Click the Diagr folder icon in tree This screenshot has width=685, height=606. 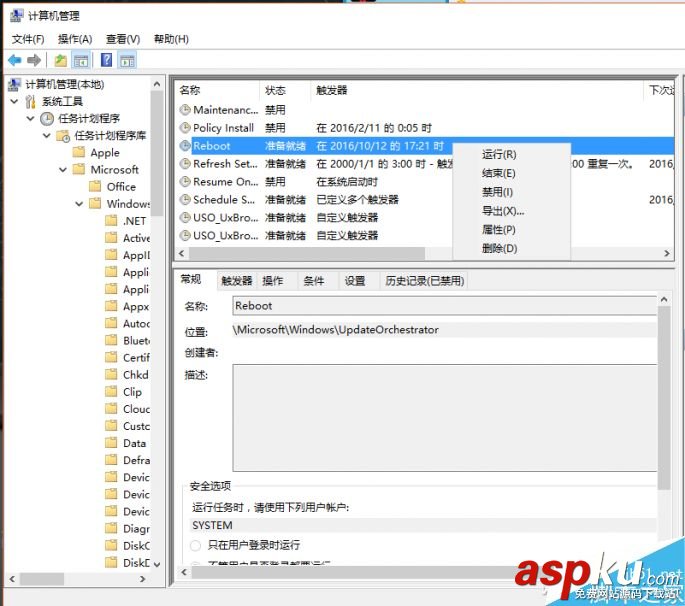[x=111, y=529]
